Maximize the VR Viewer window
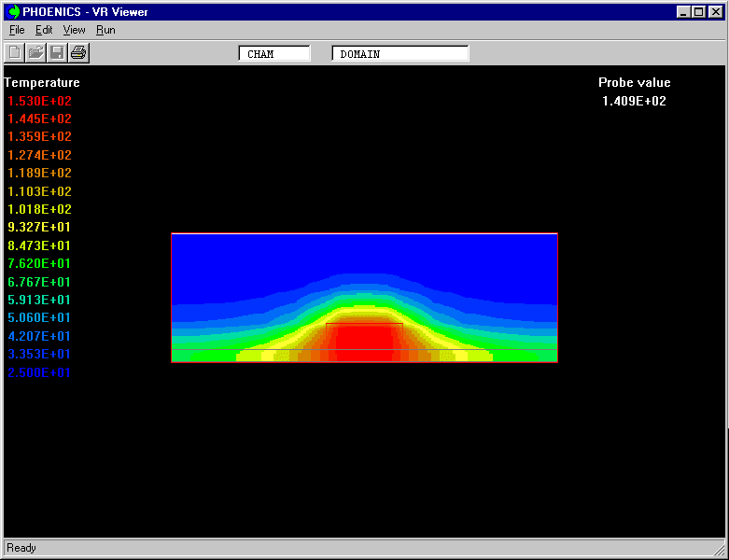Image resolution: width=729 pixels, height=560 pixels. click(x=699, y=11)
